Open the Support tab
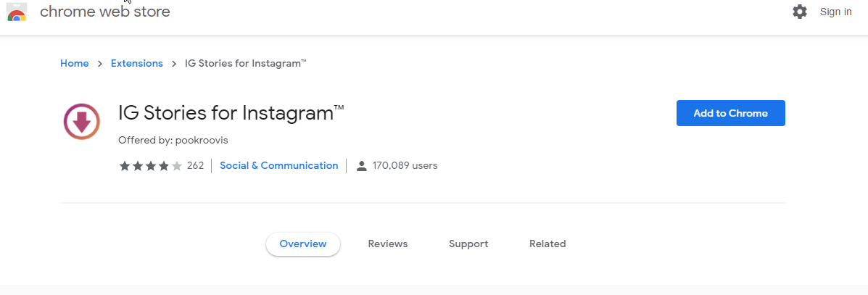Image resolution: width=868 pixels, height=295 pixels. click(468, 244)
